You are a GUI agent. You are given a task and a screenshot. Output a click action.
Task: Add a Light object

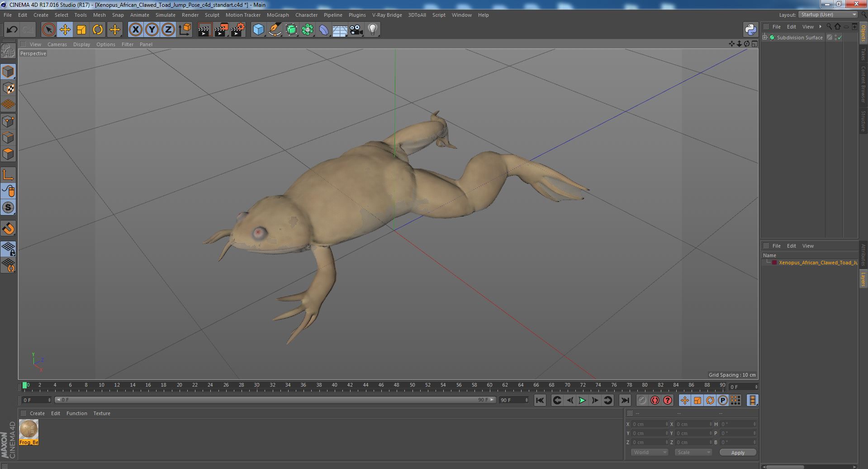coord(372,30)
